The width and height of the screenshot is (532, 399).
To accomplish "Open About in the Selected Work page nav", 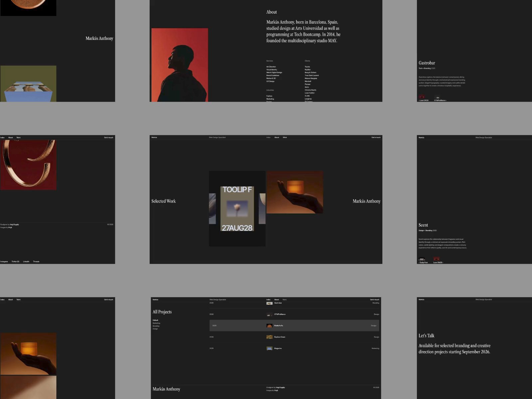I will [x=277, y=137].
